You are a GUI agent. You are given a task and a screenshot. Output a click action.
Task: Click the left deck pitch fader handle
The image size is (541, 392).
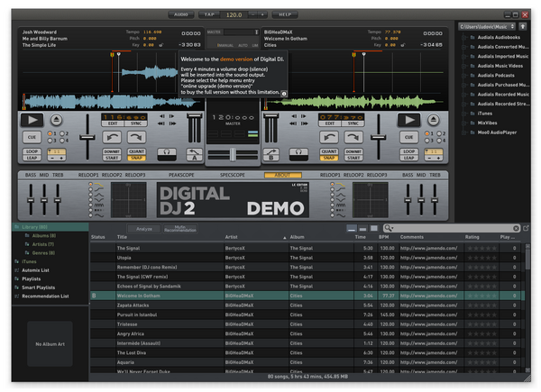coord(87,138)
